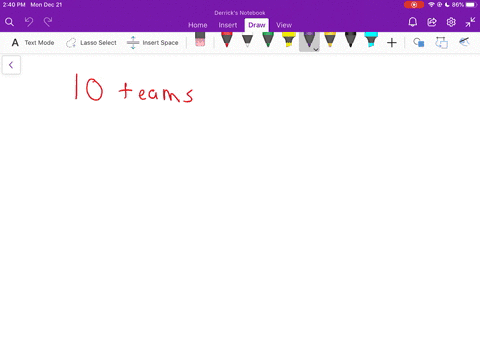The width and height of the screenshot is (480, 360).
Task: Select the black pen
Action: pyautogui.click(x=350, y=40)
